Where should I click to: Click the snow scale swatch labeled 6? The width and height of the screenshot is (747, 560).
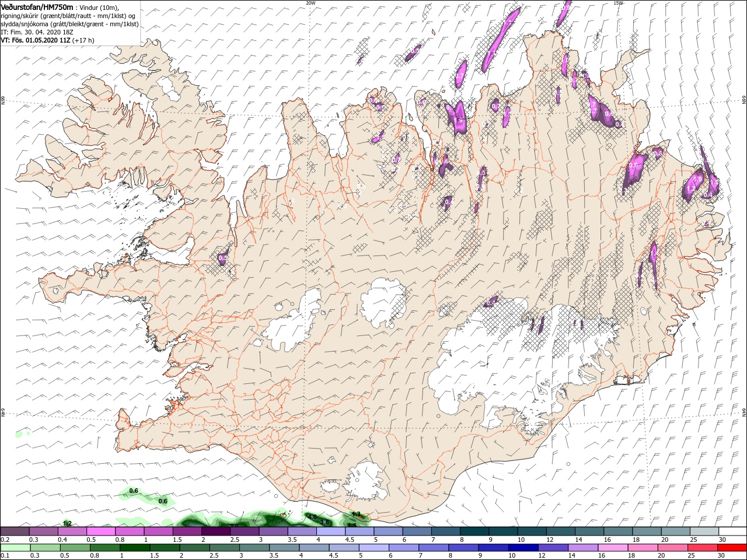[416, 531]
